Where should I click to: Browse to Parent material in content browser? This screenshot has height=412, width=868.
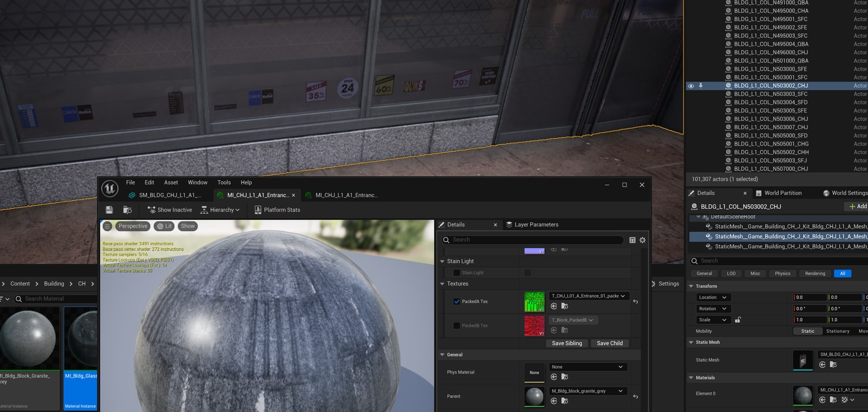pos(565,401)
